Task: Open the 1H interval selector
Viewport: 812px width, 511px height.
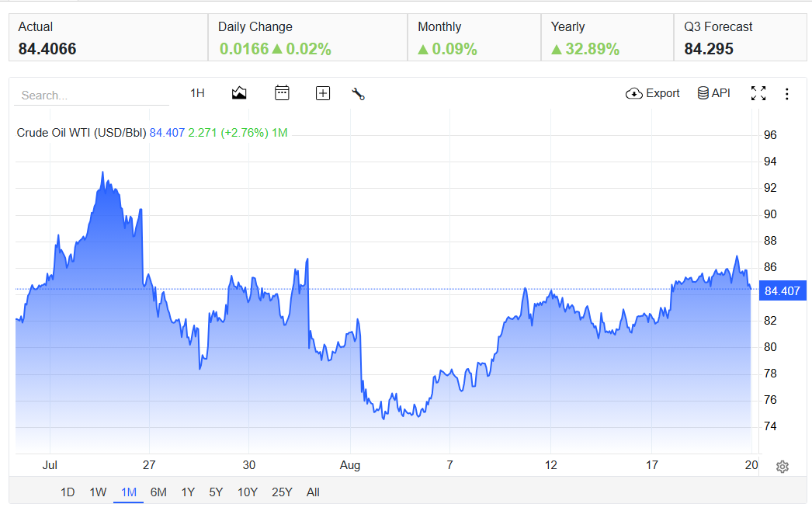Action: pyautogui.click(x=197, y=93)
